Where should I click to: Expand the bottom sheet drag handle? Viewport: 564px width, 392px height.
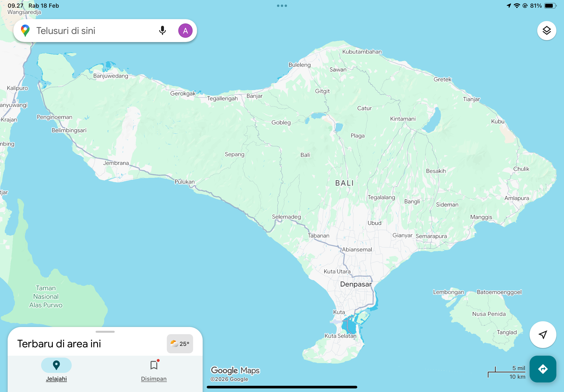pyautogui.click(x=105, y=332)
